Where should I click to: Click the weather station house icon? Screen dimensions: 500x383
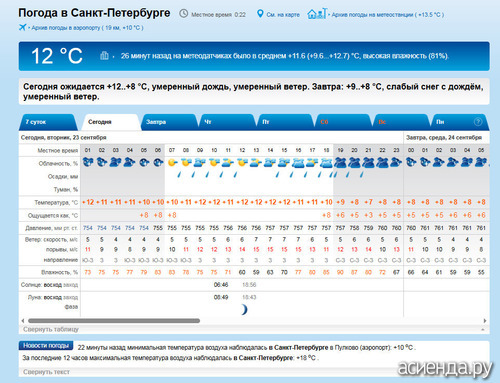tap(317, 14)
